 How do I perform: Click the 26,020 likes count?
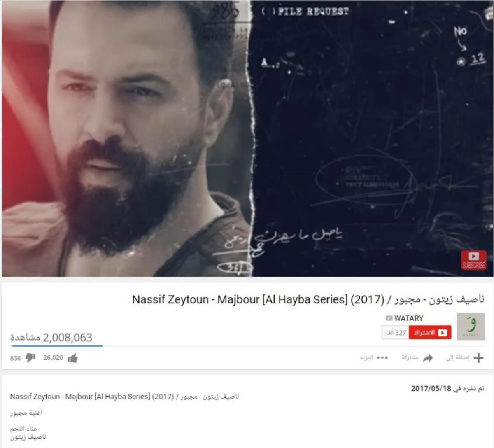tap(53, 358)
